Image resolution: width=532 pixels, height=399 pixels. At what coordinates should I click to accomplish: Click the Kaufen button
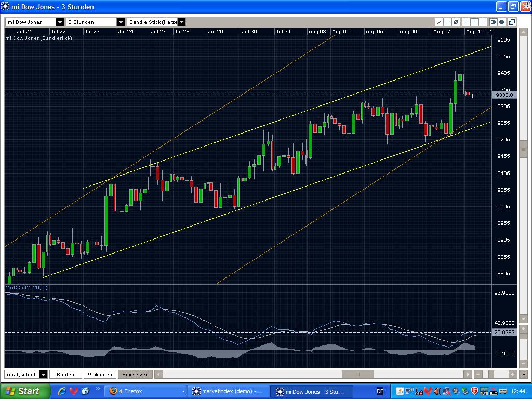click(x=65, y=374)
